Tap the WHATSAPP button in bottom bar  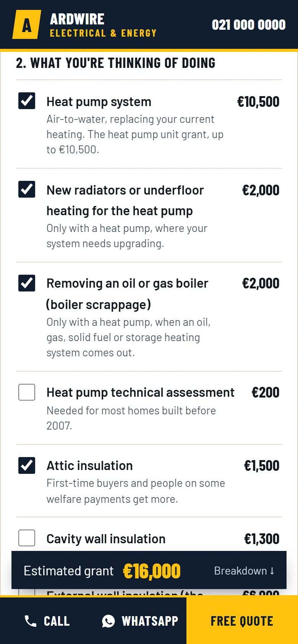(140, 621)
